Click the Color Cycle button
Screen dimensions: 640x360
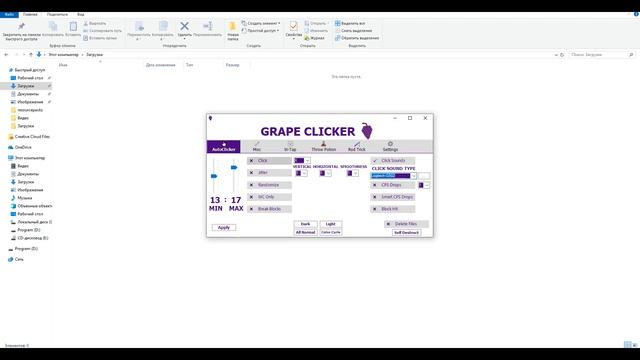coord(331,232)
